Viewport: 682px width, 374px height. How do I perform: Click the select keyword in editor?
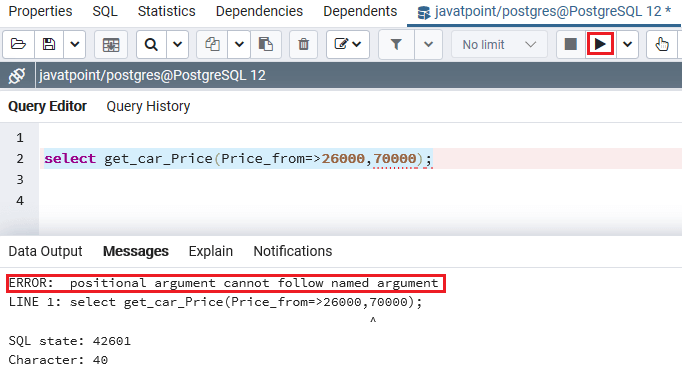(70, 159)
